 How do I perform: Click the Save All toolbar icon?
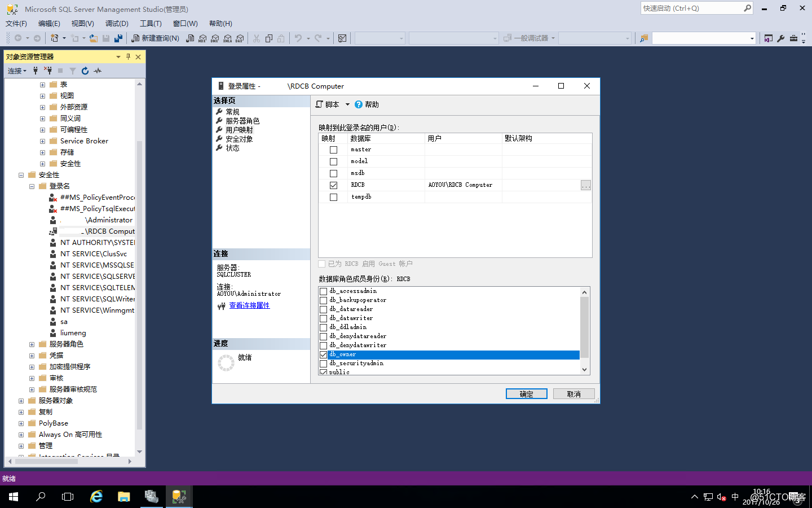pos(118,38)
